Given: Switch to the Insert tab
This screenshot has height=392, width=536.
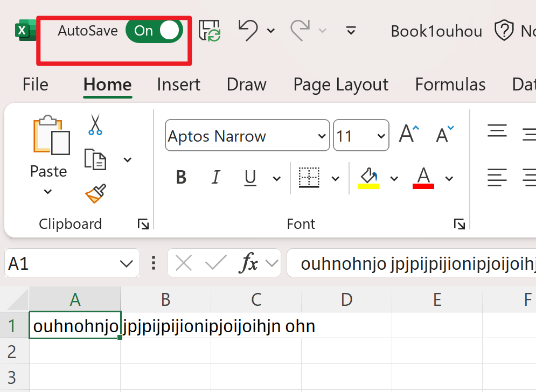Looking at the screenshot, I should [178, 85].
